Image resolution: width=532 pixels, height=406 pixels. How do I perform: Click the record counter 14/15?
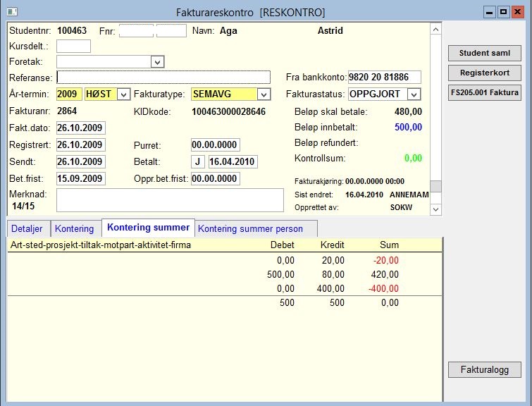[23, 206]
